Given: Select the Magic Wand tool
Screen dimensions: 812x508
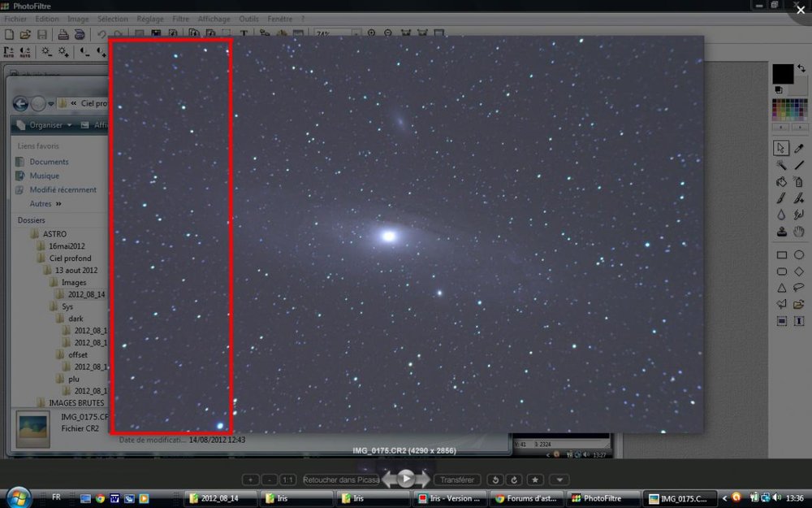Looking at the screenshot, I should tap(781, 165).
